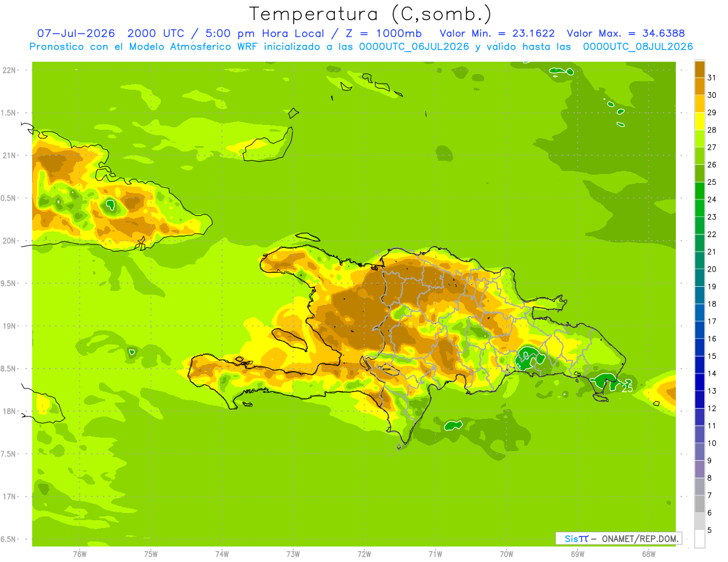Click the "10" legend value

click(x=712, y=443)
